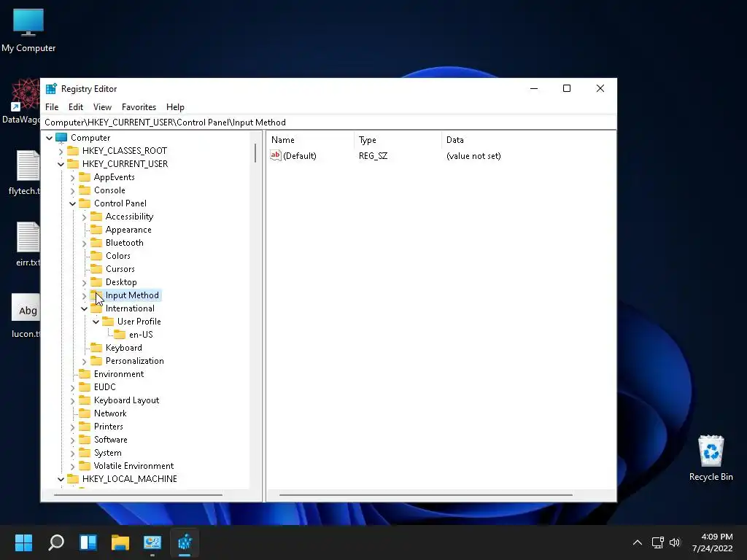Click the tree pane horizontal scrollbar
The height and width of the screenshot is (560, 747).
tap(138, 495)
